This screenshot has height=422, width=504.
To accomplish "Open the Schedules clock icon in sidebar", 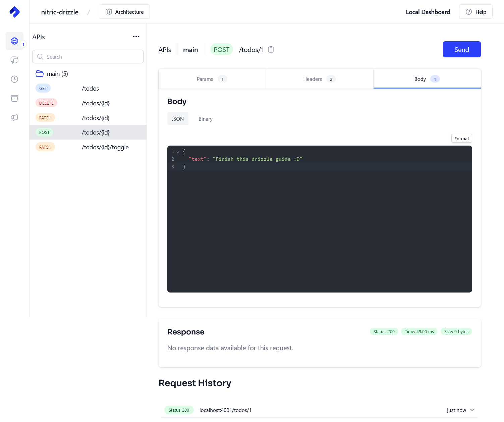I will [x=14, y=79].
